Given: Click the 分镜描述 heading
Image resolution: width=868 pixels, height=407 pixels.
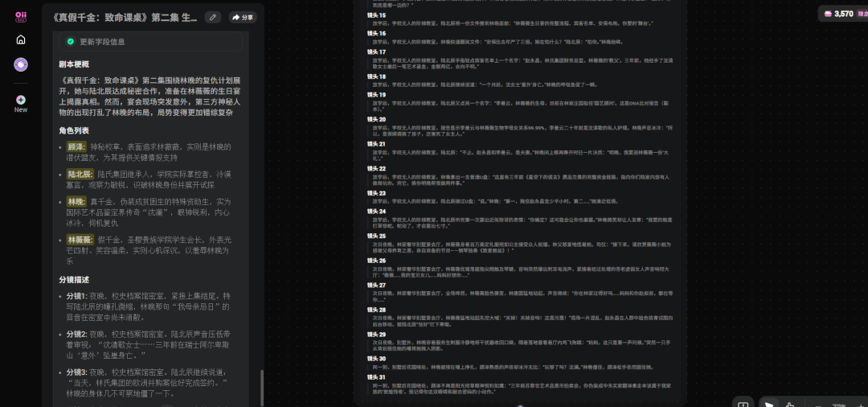Looking at the screenshot, I should [74, 280].
